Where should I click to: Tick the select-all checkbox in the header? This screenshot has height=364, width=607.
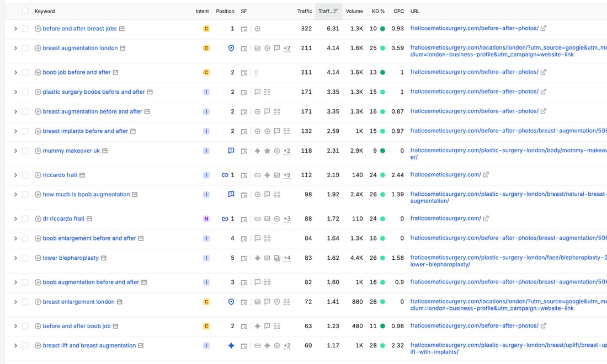point(25,11)
